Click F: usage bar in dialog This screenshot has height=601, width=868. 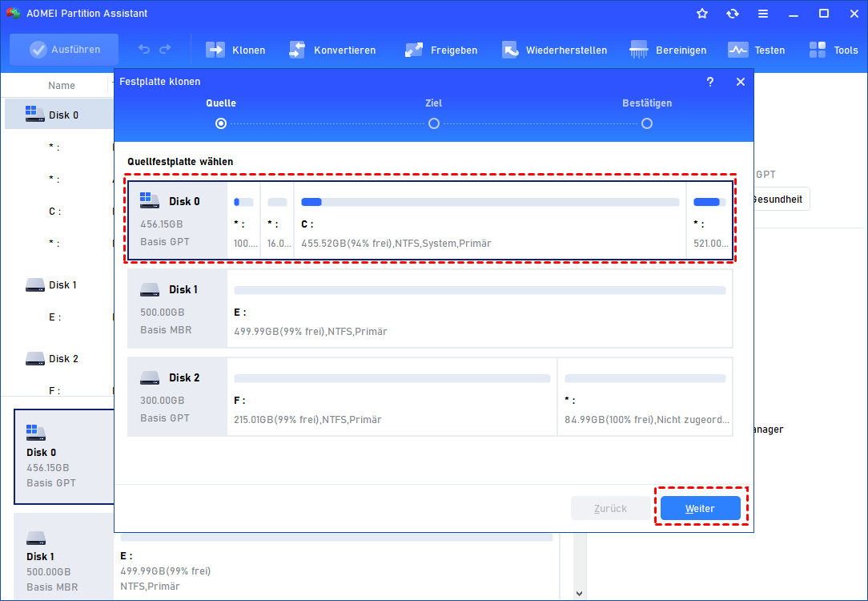pyautogui.click(x=392, y=378)
